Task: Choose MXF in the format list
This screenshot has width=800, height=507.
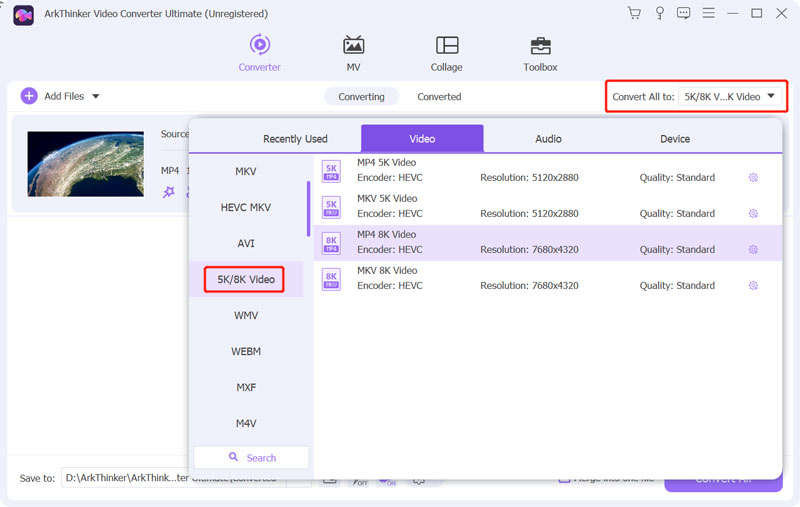Action: pos(246,387)
